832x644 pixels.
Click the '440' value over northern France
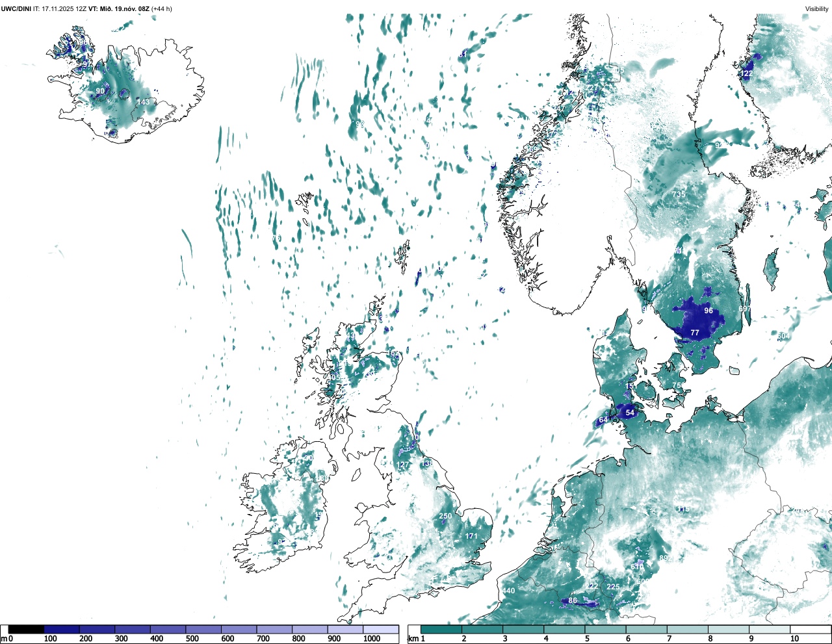[x=509, y=591]
